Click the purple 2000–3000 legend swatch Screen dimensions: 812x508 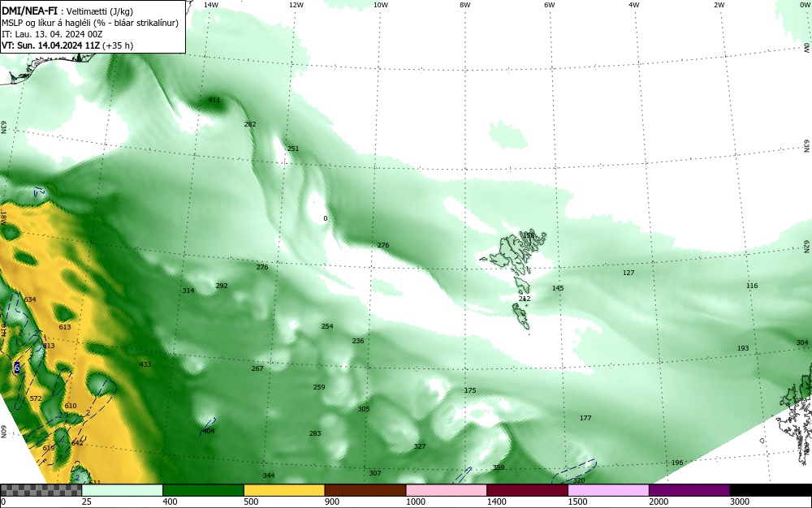(689, 490)
